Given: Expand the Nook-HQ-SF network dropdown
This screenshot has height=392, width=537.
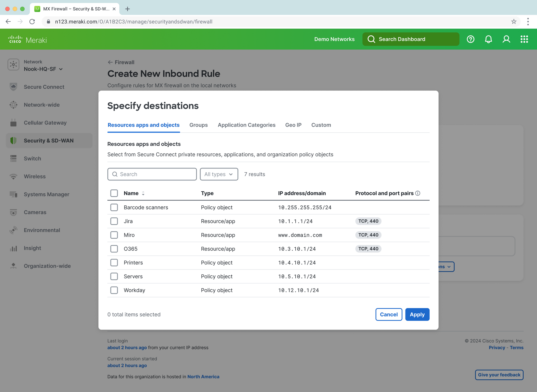Looking at the screenshot, I should (x=43, y=69).
